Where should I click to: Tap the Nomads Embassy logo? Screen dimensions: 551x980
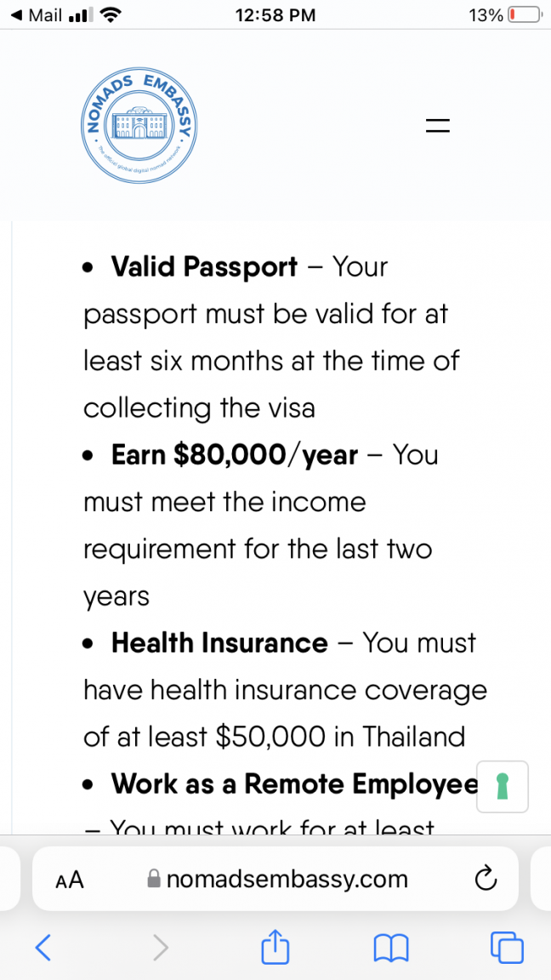pyautogui.click(x=140, y=126)
